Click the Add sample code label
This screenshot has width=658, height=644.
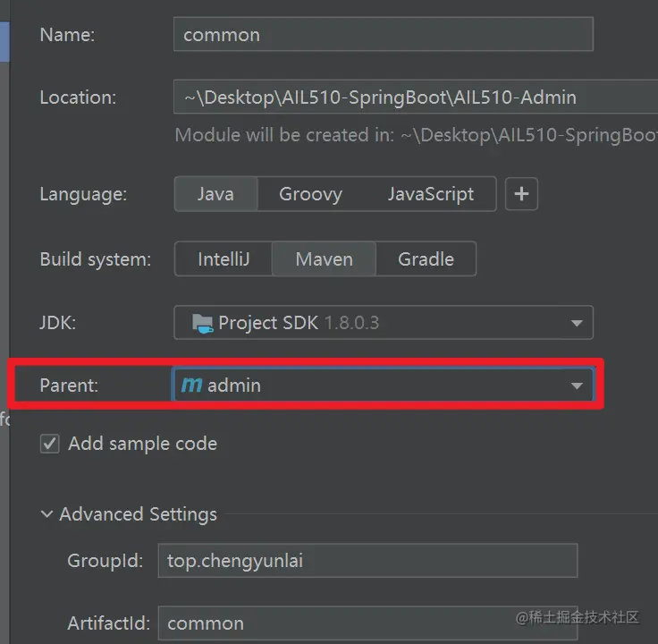coord(142,444)
